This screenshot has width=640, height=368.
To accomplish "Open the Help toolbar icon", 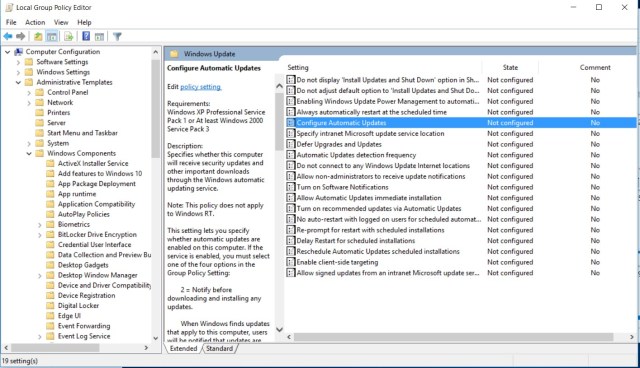I will pos(86,36).
